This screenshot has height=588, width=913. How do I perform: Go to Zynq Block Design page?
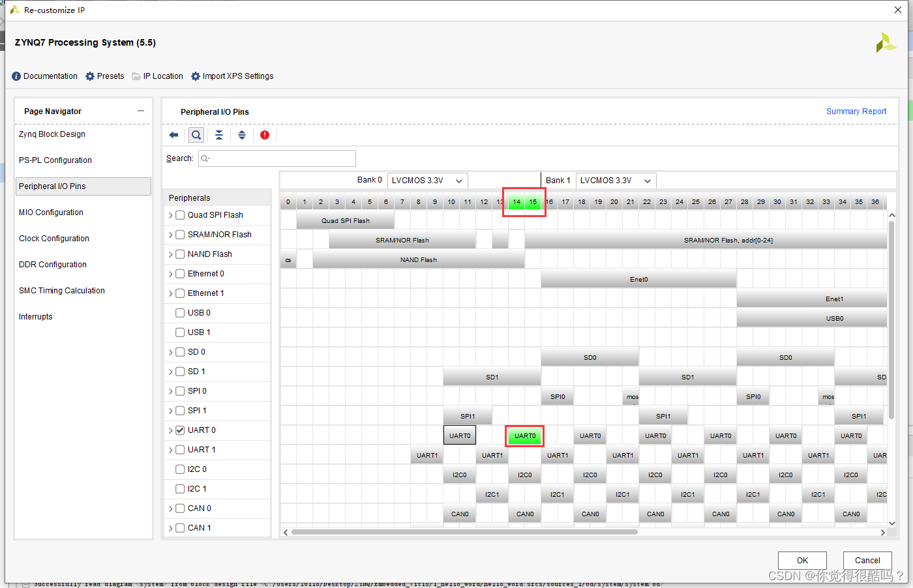52,134
